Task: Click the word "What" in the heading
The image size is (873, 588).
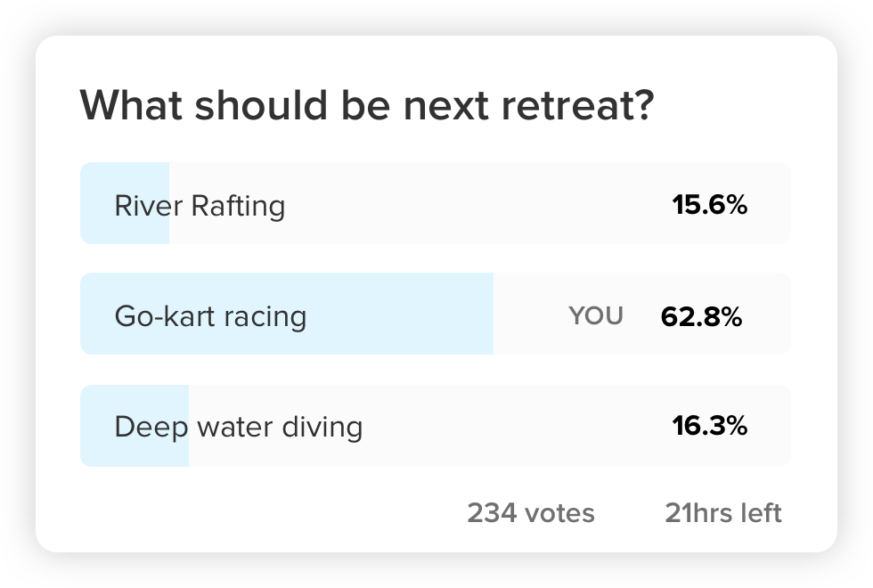Action: point(131,106)
